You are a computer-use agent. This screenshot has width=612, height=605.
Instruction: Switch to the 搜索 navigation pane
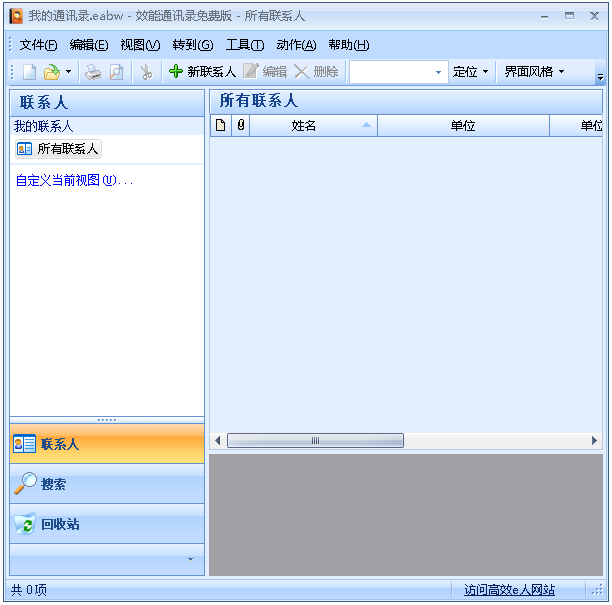[x=107, y=484]
